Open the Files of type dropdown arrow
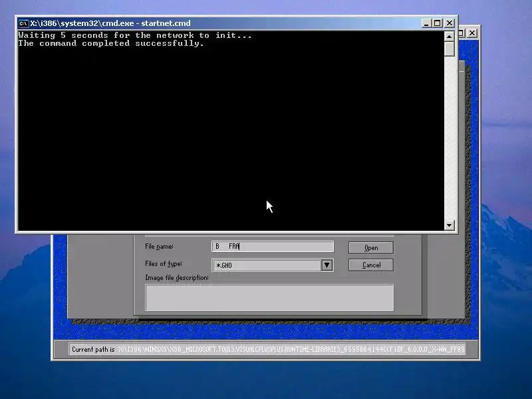The image size is (532, 399). tap(327, 265)
